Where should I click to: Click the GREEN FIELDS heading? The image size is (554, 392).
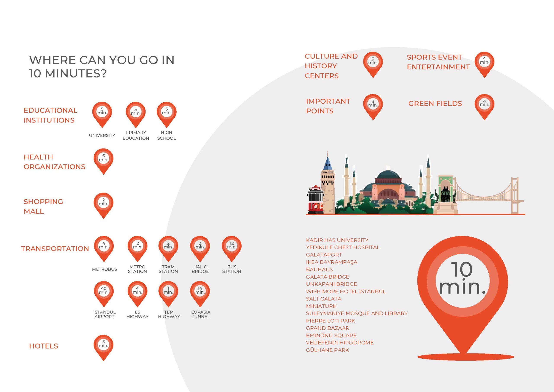click(435, 103)
